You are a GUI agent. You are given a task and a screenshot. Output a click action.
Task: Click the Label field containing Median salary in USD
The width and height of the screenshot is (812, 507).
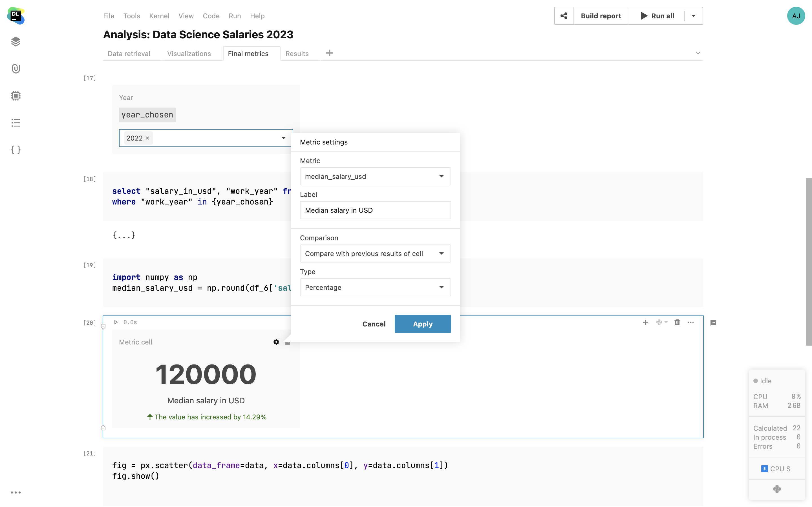(375, 210)
